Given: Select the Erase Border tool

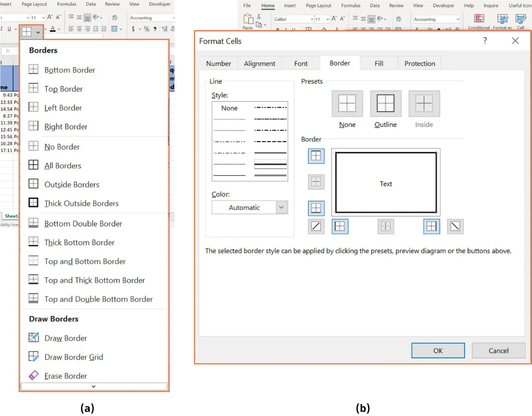Looking at the screenshot, I should [66, 376].
